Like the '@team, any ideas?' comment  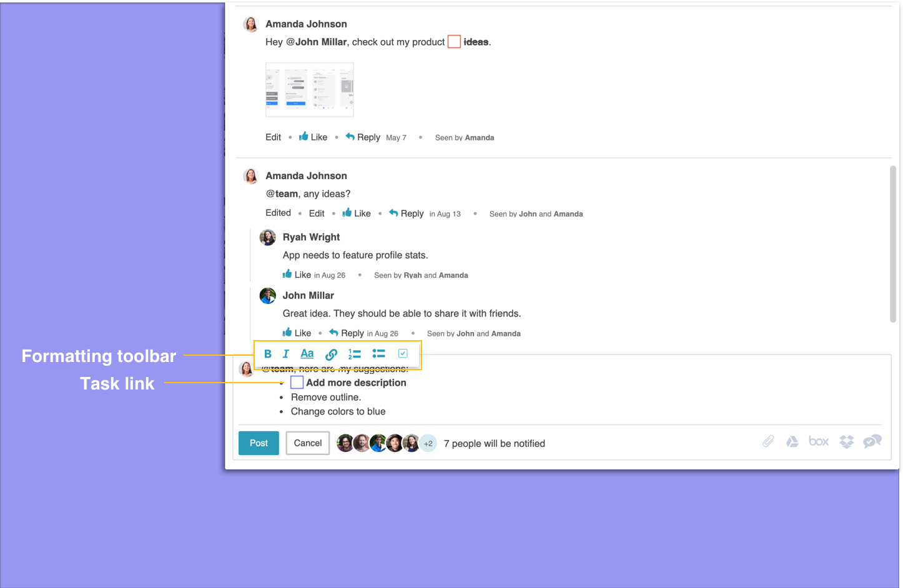click(357, 213)
